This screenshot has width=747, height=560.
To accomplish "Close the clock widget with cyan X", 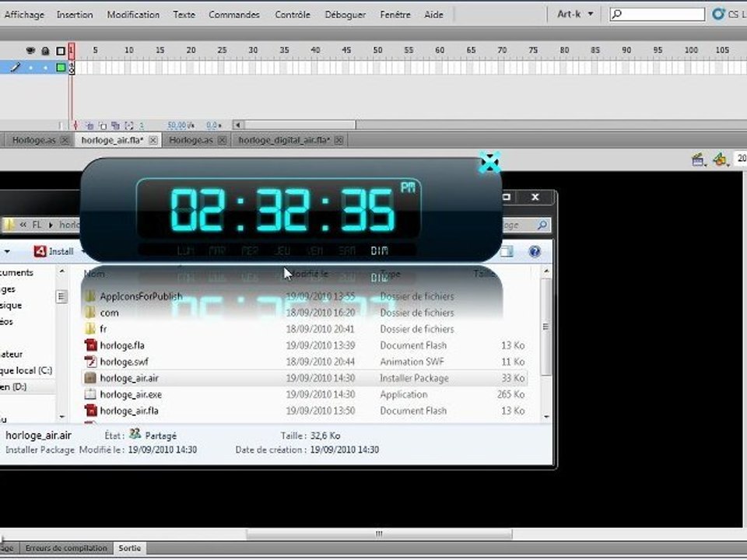I will point(489,163).
